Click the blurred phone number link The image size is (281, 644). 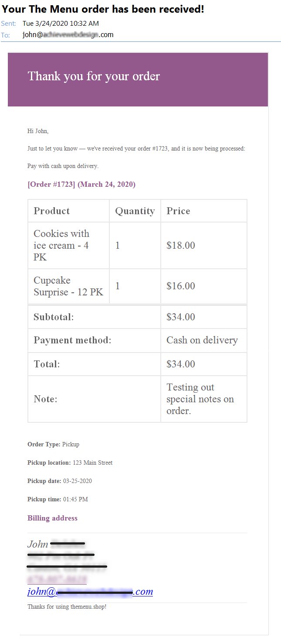pos(57,579)
